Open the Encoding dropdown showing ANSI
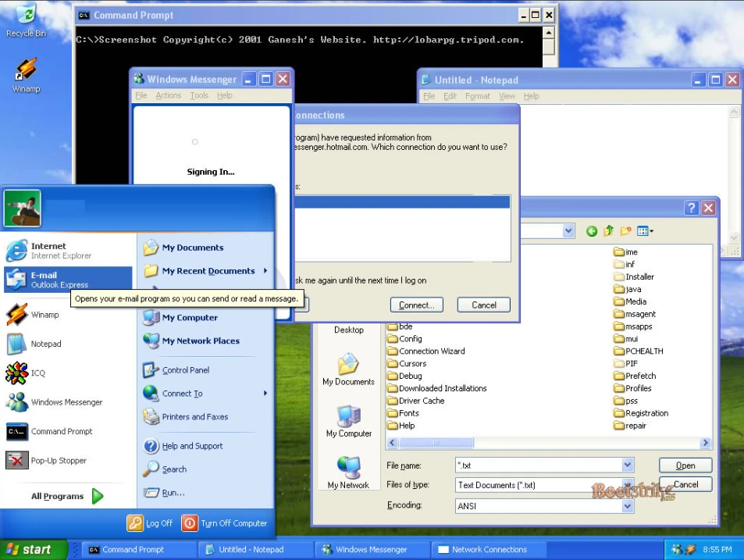Viewport: 744px width, 560px height. pos(627,505)
